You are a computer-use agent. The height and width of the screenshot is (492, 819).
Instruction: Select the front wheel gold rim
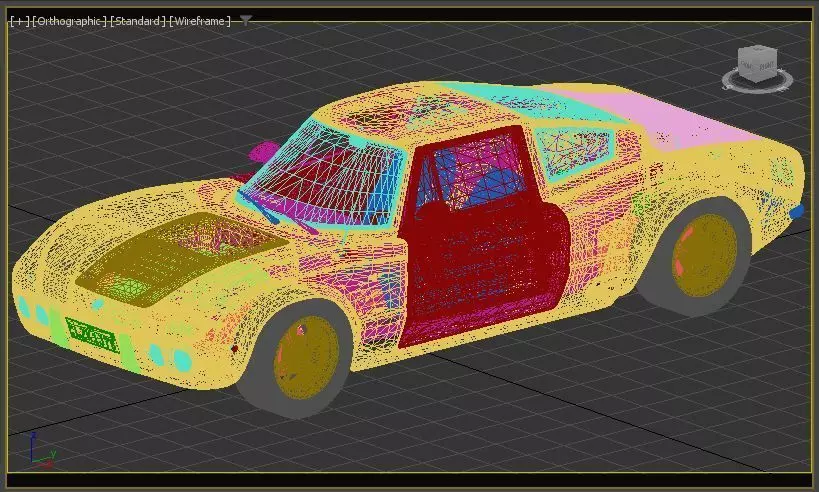pos(306,357)
